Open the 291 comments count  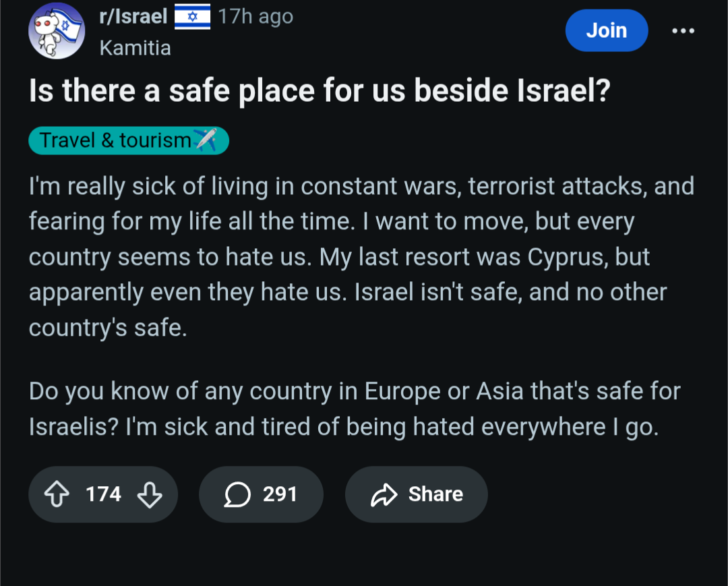pos(280,495)
